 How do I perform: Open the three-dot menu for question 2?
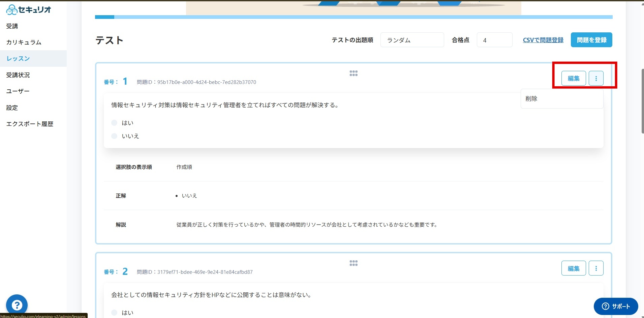pos(596,268)
